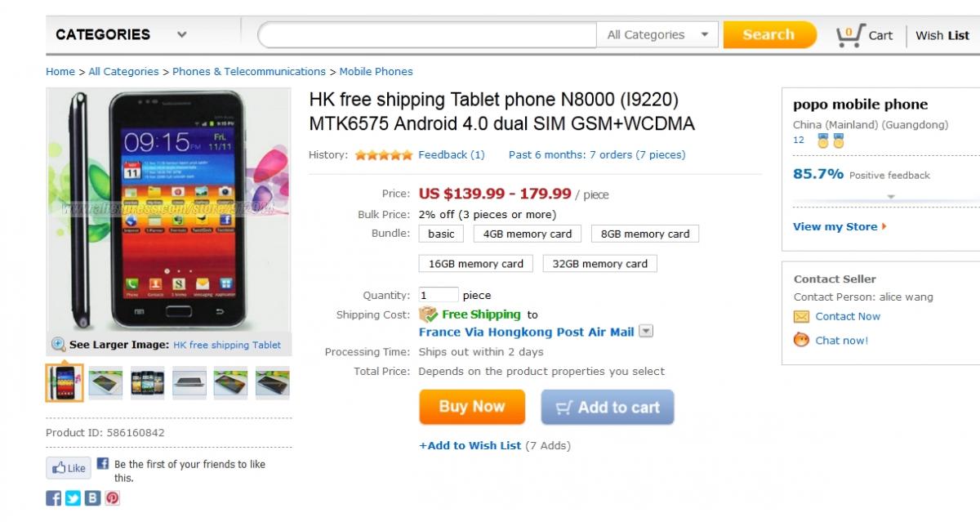Click the Chat now face icon
This screenshot has height=522, width=980.
click(801, 340)
